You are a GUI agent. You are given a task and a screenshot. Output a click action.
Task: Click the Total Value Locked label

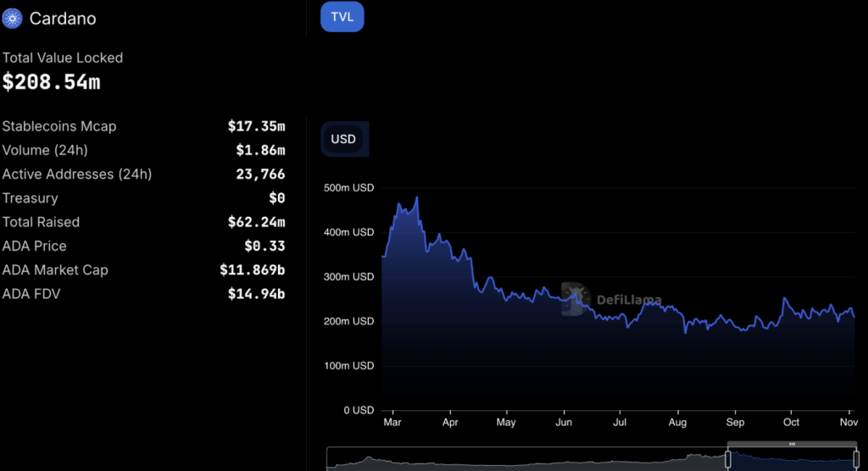[x=63, y=58]
